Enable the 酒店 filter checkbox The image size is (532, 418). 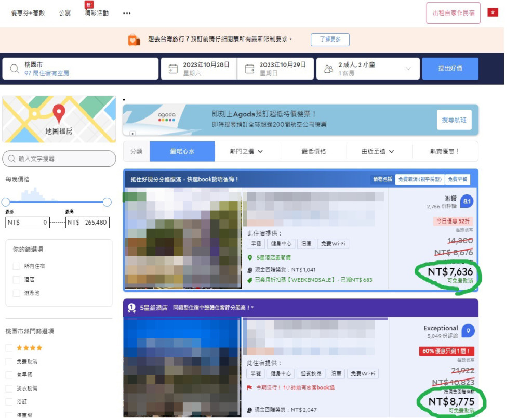click(x=17, y=279)
